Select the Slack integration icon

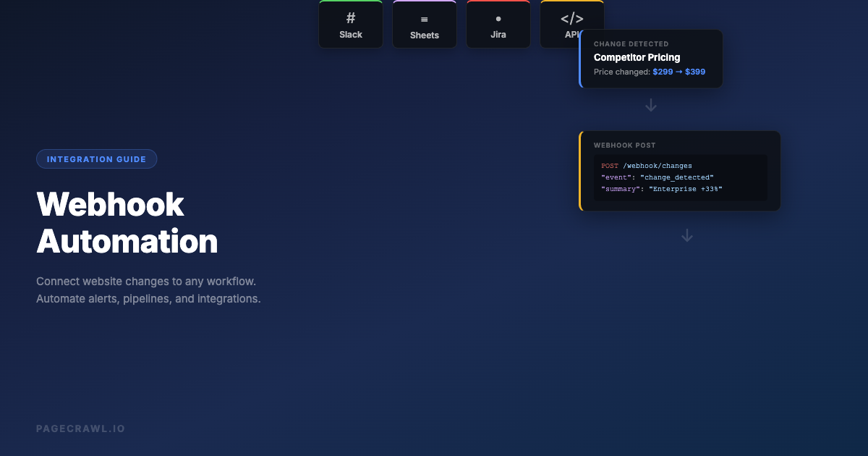[x=350, y=24]
